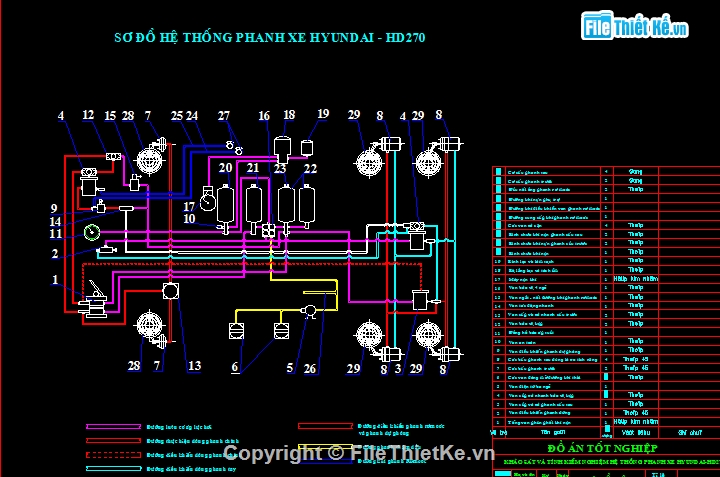Image resolution: width=720 pixels, height=477 pixels.
Task: Click the number label 2
Action: point(55,253)
